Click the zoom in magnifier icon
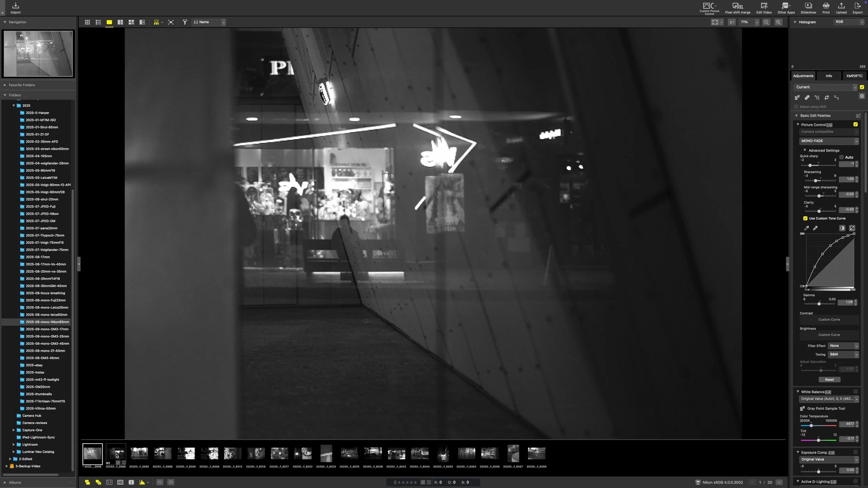 coord(778,22)
